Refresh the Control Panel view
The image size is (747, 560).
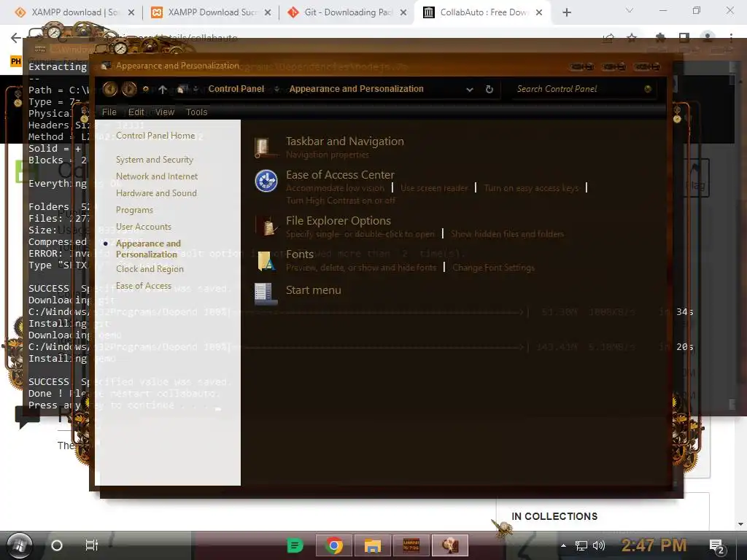coord(489,89)
